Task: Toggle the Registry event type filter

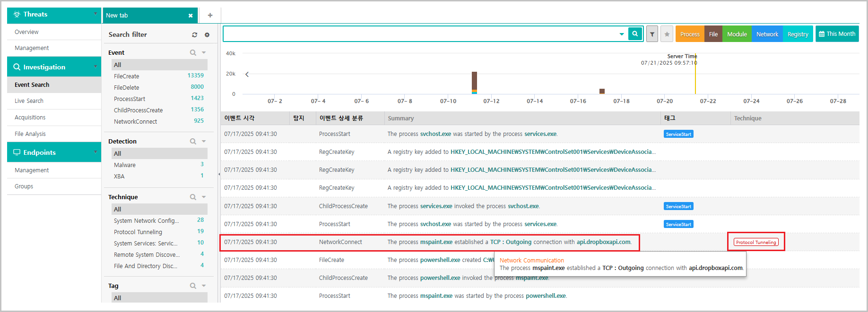Action: coord(798,34)
